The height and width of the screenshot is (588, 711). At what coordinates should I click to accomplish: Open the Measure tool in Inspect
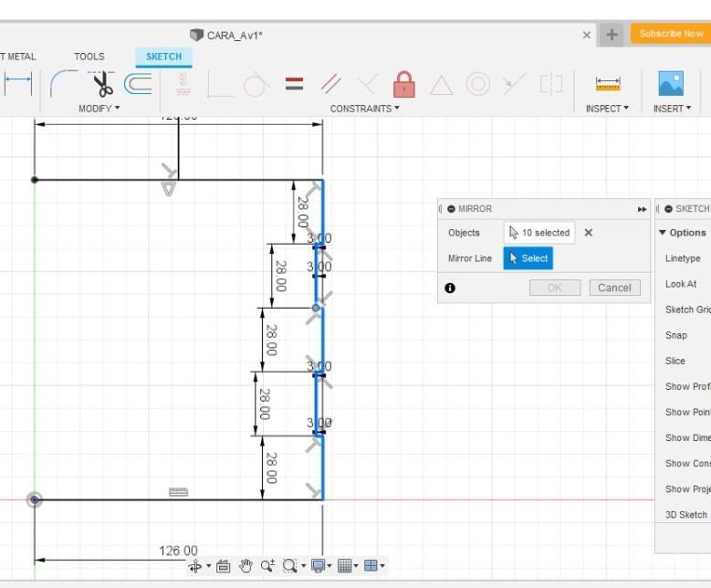(x=608, y=84)
